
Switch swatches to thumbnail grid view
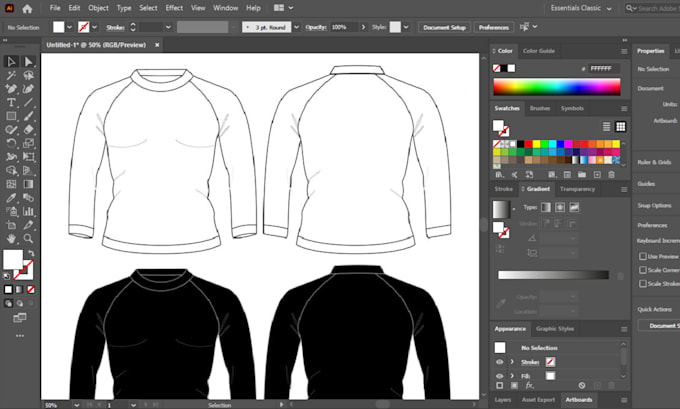(x=621, y=127)
